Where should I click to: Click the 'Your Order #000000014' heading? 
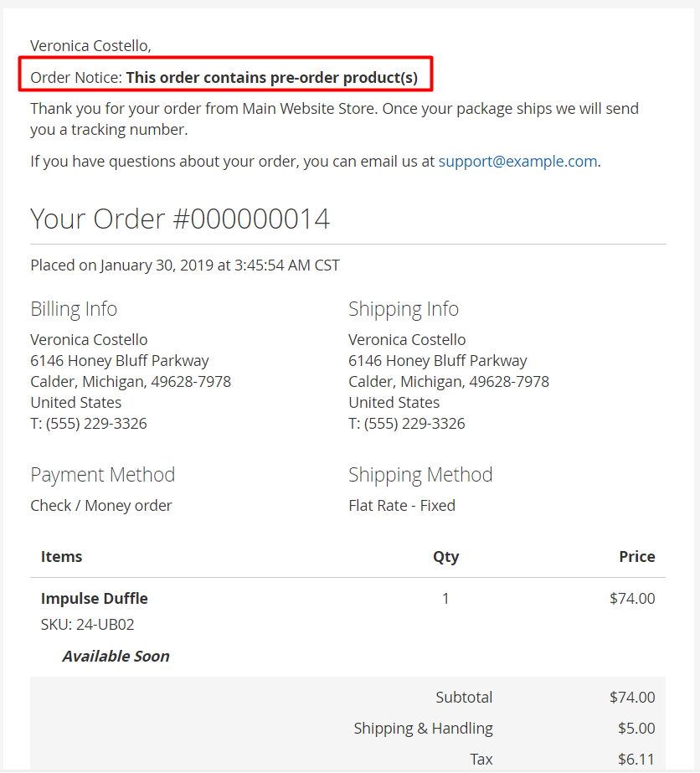(180, 219)
